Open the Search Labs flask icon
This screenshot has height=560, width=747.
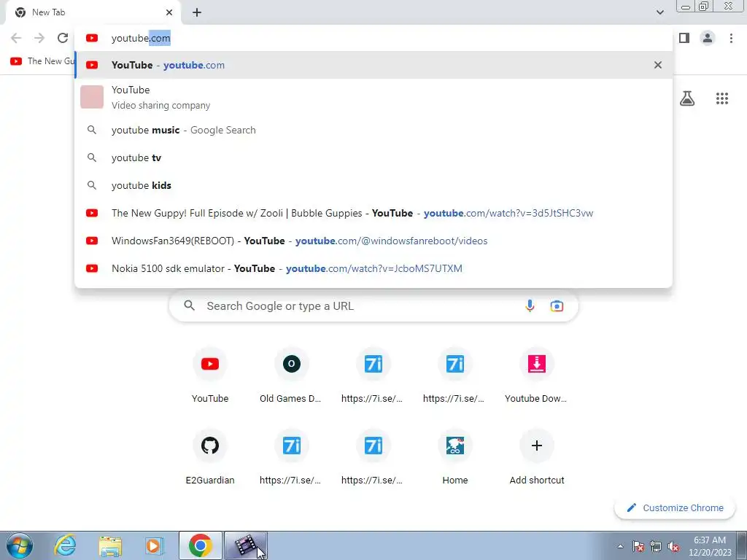tap(687, 98)
